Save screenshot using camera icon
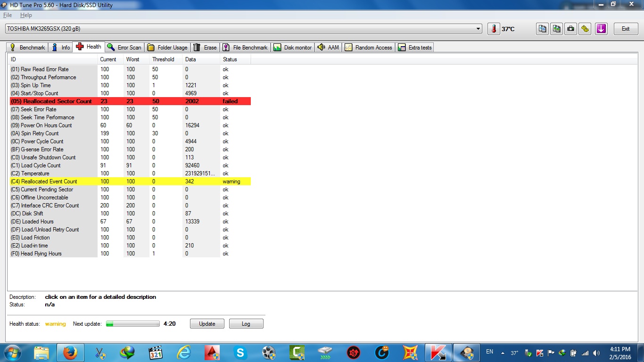 571,29
